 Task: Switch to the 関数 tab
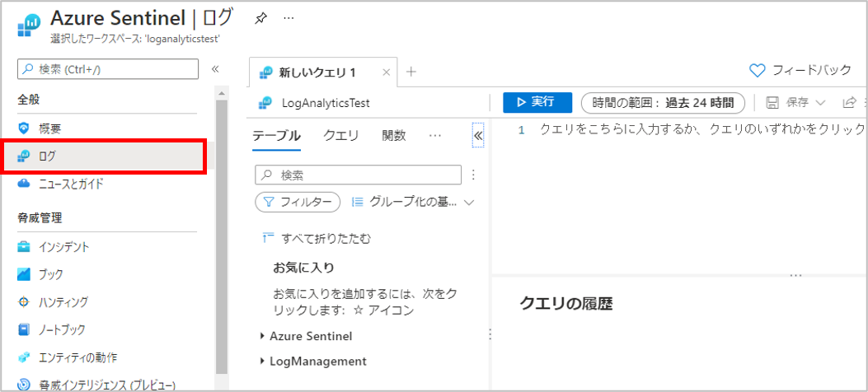(394, 136)
